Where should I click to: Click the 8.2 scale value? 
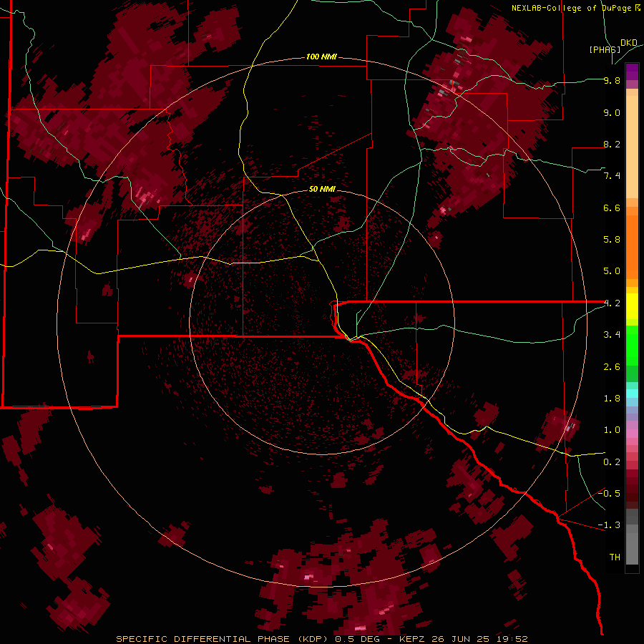(612, 144)
